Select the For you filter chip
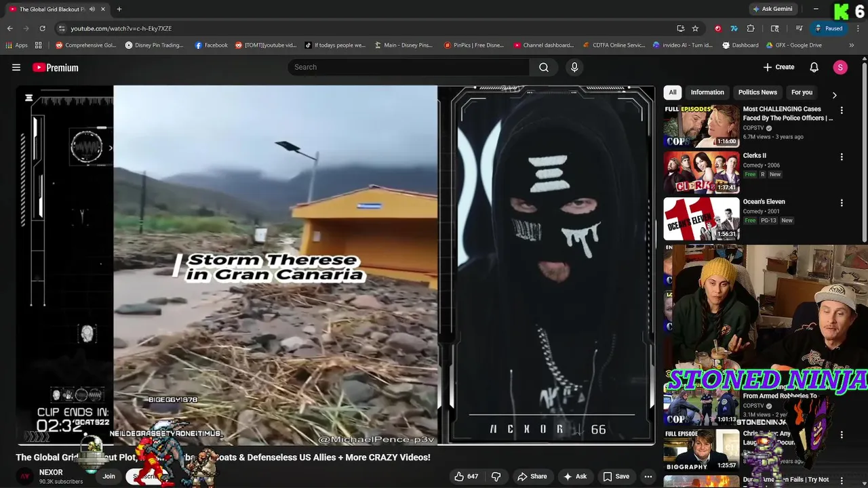The image size is (868, 488). pos(802,92)
